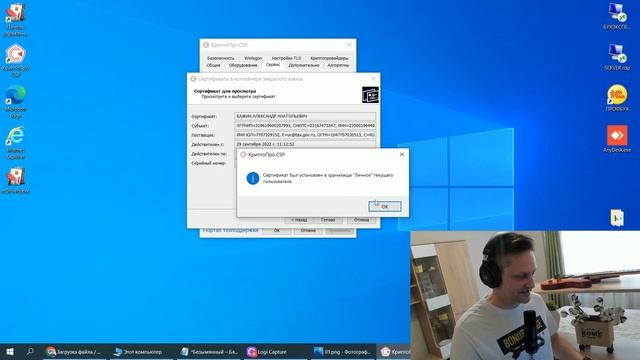This screenshot has width=640, height=360.
Task: Open the 1C ПРОФБУХ desktop shortcut
Action: [617, 98]
